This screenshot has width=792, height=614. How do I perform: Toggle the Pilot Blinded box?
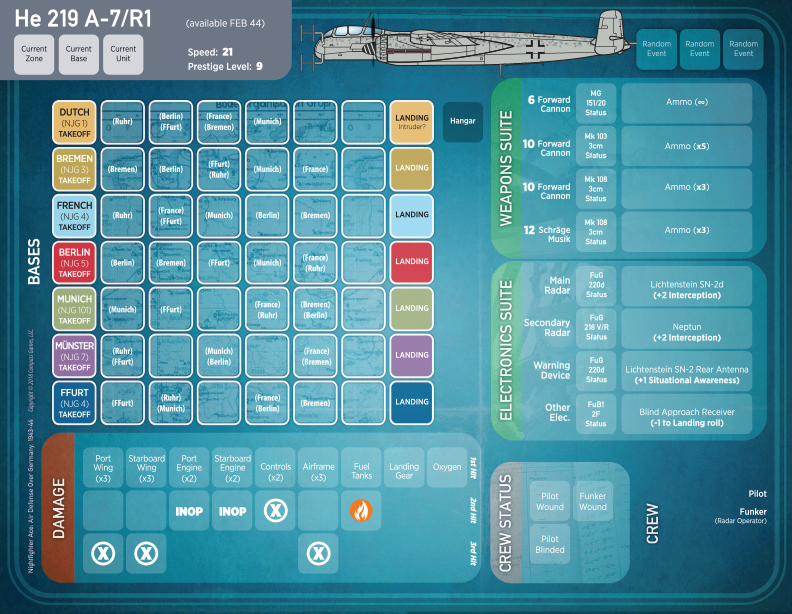549,544
